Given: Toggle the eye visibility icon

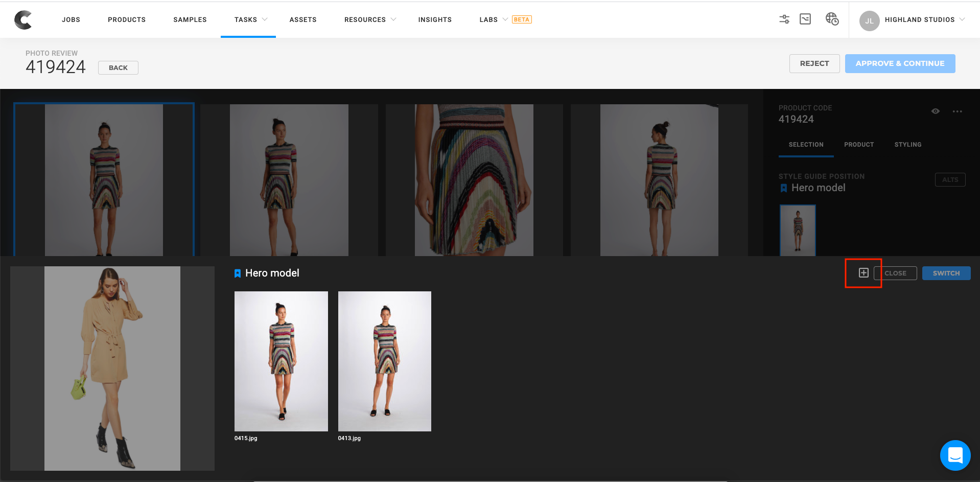Looking at the screenshot, I should (935, 111).
